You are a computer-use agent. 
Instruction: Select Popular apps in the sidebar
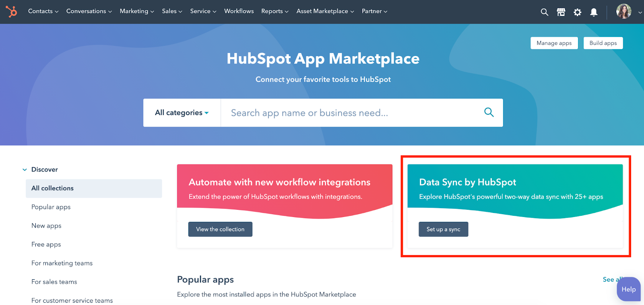pyautogui.click(x=51, y=207)
